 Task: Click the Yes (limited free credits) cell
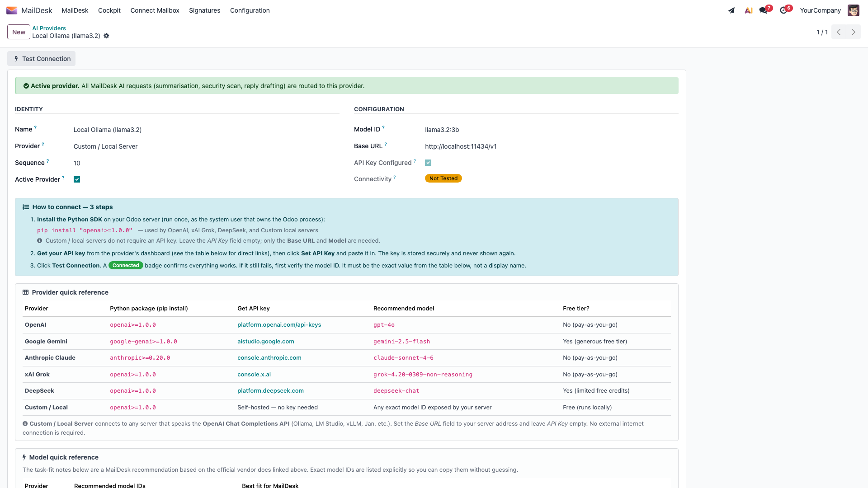596,391
